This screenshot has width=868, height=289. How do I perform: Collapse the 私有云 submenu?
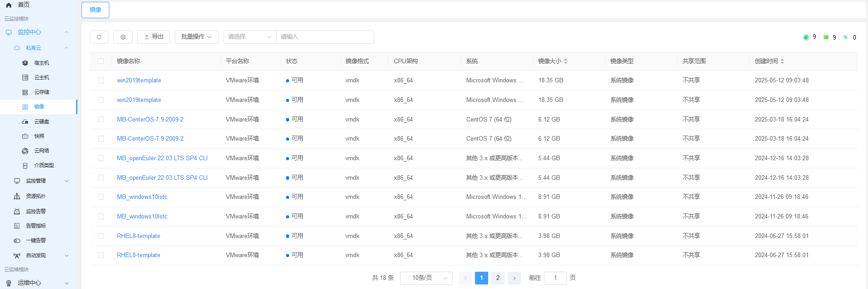pos(66,48)
